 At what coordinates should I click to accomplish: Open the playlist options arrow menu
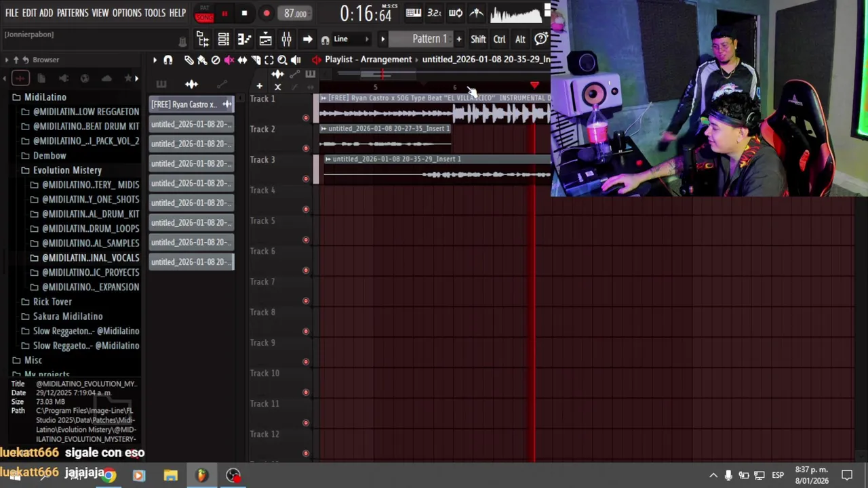tap(155, 60)
